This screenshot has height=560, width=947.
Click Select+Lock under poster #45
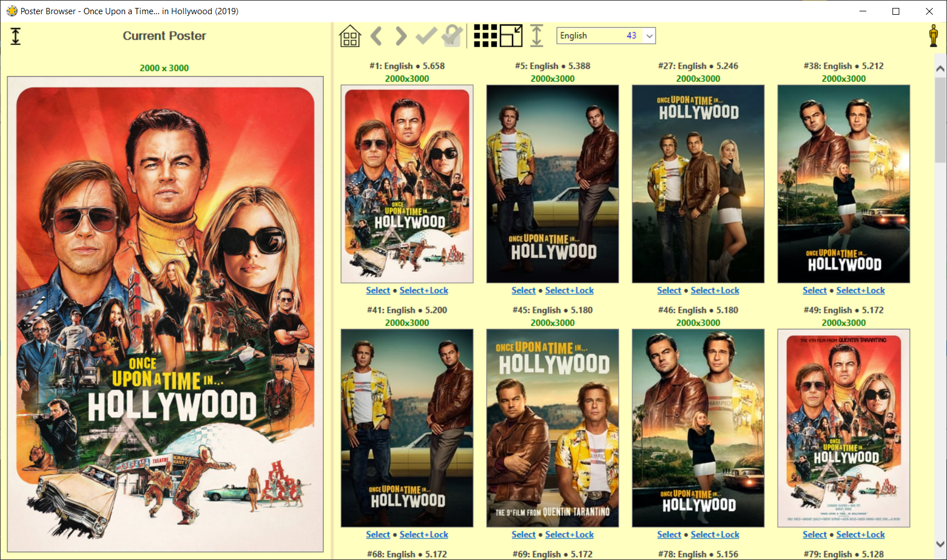pos(569,534)
